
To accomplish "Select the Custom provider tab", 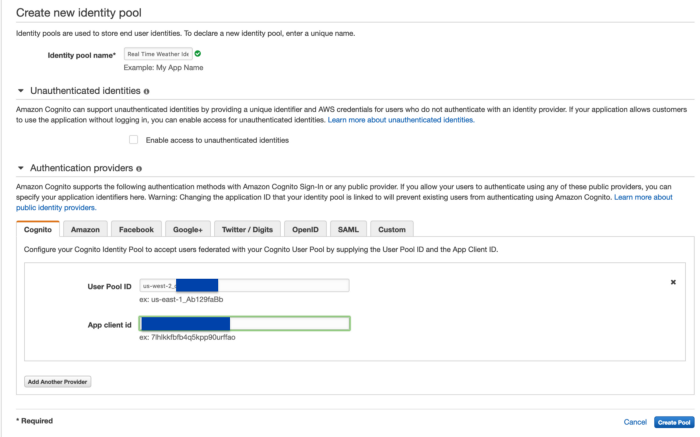I will click(x=392, y=229).
